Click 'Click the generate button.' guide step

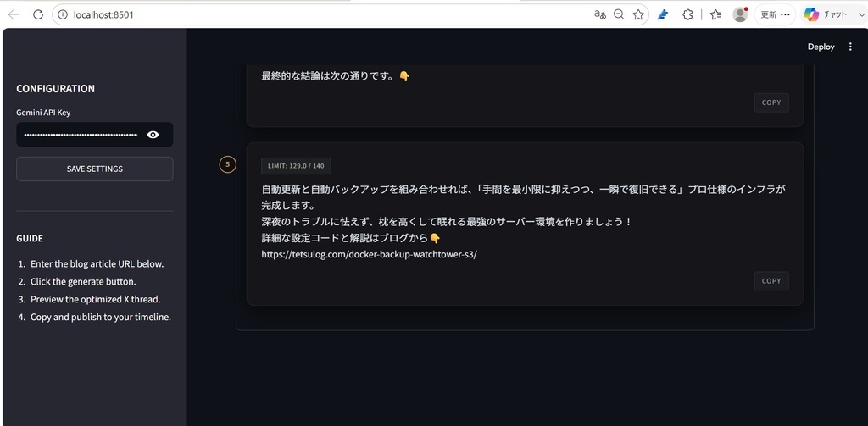(x=83, y=282)
